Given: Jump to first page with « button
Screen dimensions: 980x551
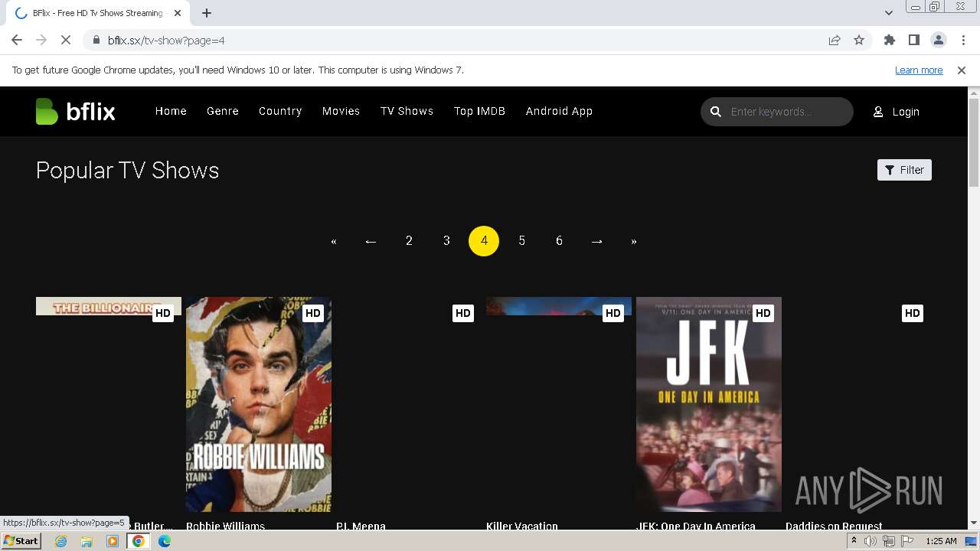Looking at the screenshot, I should click(x=334, y=241).
